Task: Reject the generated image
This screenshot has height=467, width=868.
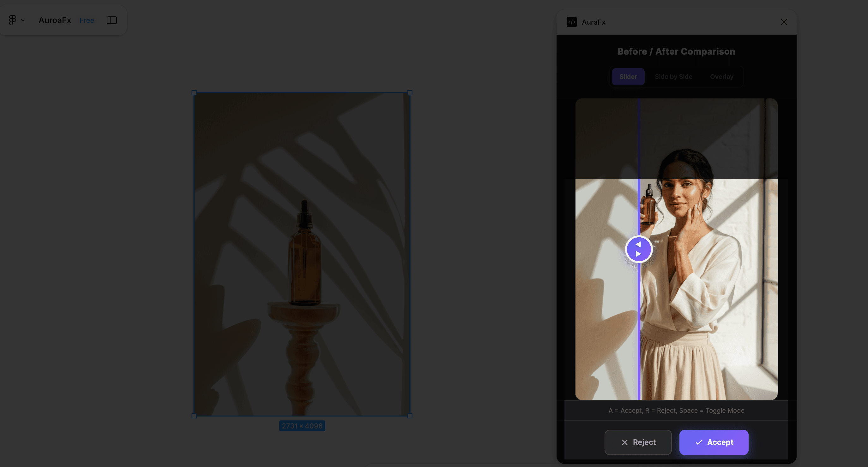Action: point(638,442)
